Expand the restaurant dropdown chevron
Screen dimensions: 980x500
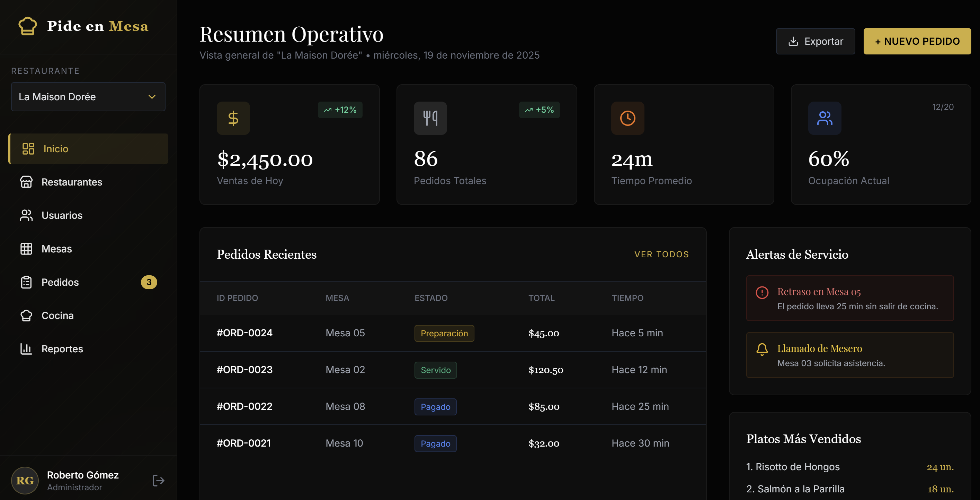[x=152, y=97]
